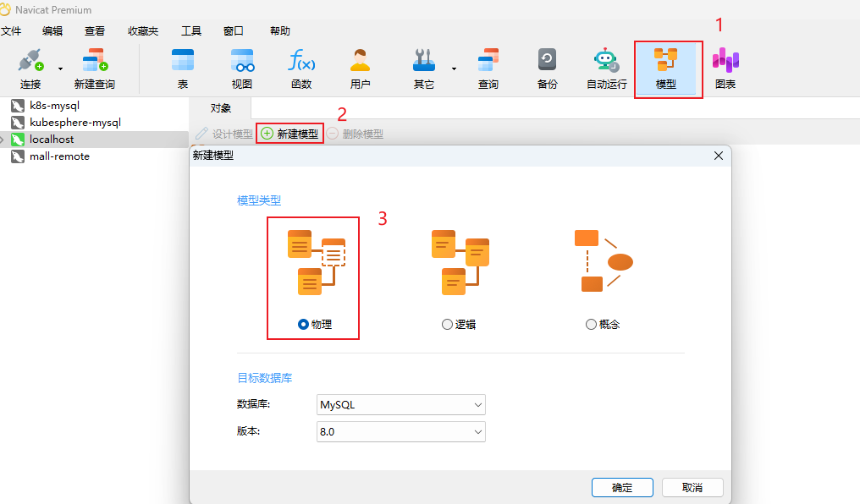Click the 设计模型 design model button

tap(224, 134)
